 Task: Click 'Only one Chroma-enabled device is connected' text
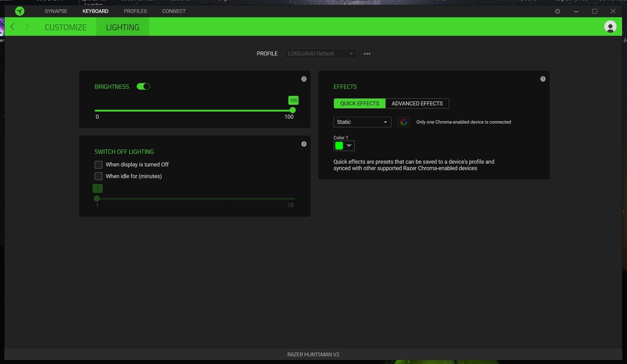(x=463, y=122)
